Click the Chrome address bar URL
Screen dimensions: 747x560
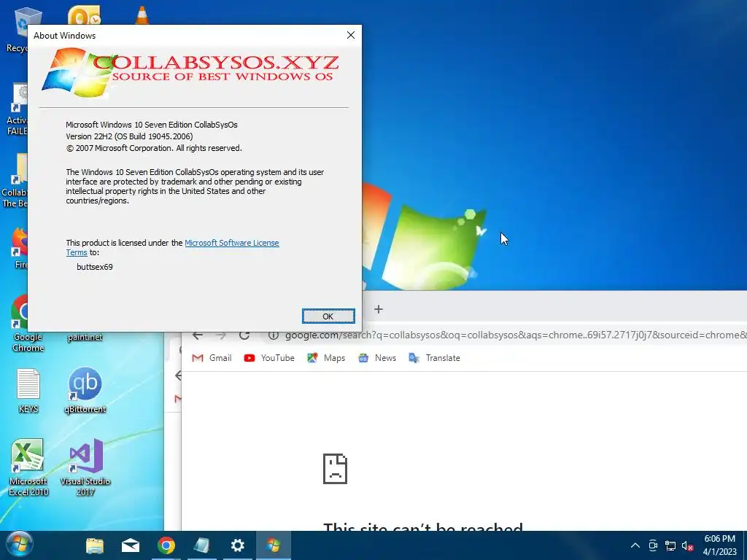[514, 335]
